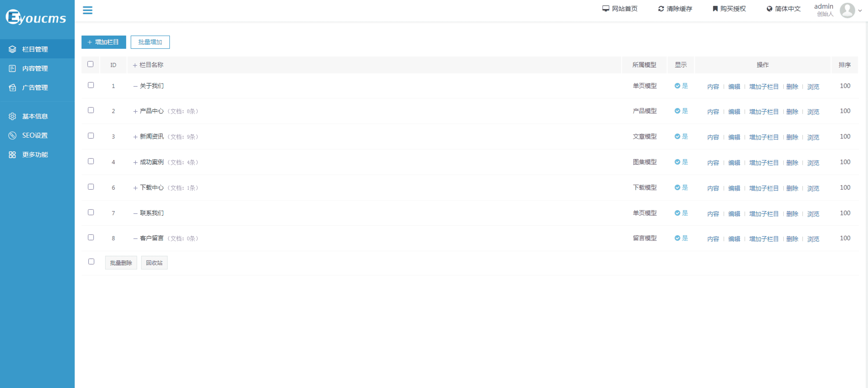Click the 产品模型 cell text
The width and height of the screenshot is (868, 388).
pyautogui.click(x=645, y=111)
